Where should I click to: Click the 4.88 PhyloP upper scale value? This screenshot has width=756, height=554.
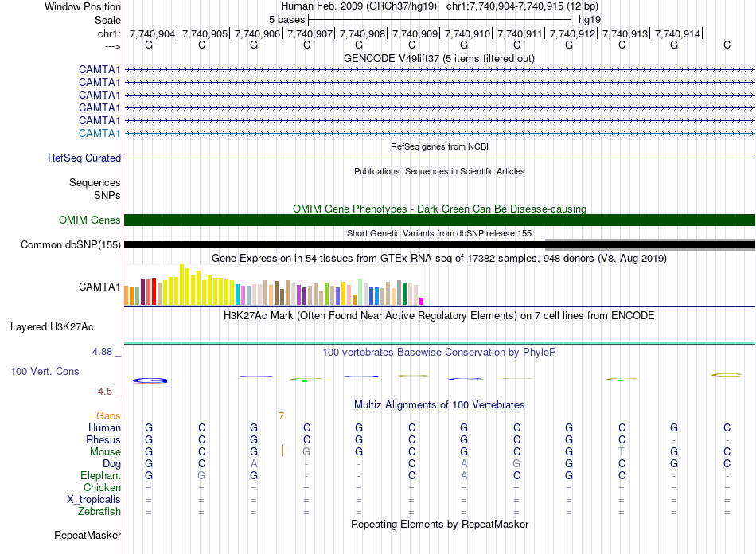point(102,352)
